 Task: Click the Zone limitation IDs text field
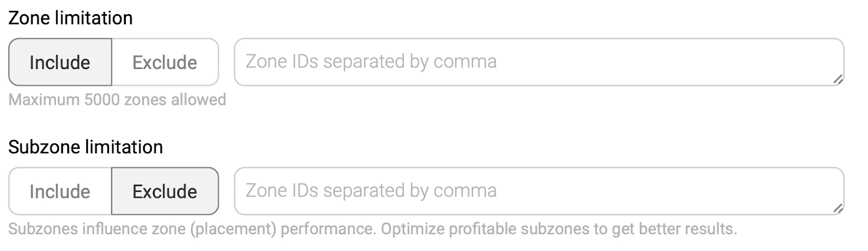point(538,62)
